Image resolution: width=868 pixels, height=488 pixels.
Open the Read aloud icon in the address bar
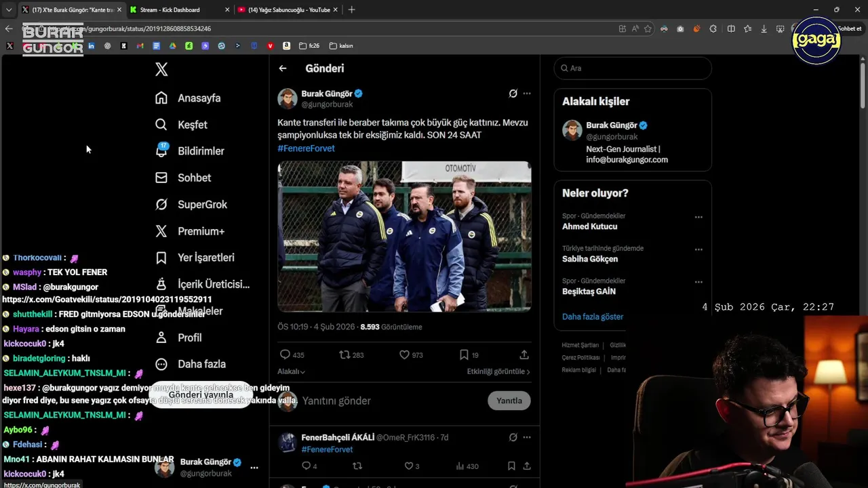point(635,28)
